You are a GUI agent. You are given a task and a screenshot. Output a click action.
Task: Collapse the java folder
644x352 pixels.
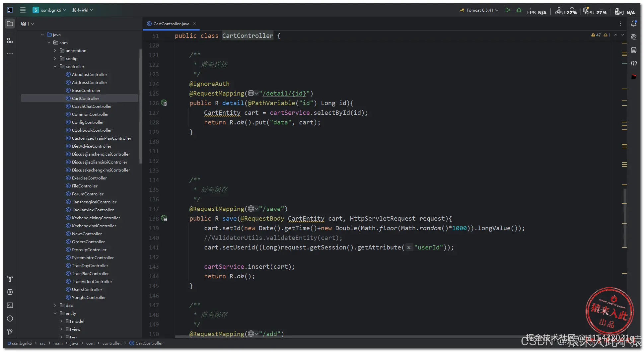pos(42,35)
